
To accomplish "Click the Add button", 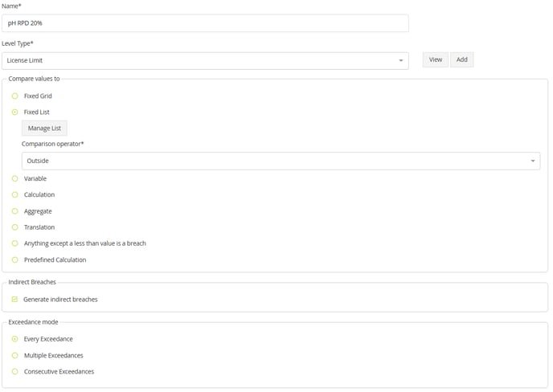I will (x=461, y=59).
